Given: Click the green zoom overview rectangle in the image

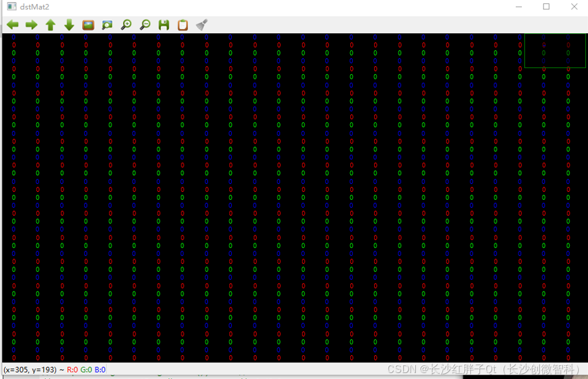Looking at the screenshot, I should pos(555,50).
